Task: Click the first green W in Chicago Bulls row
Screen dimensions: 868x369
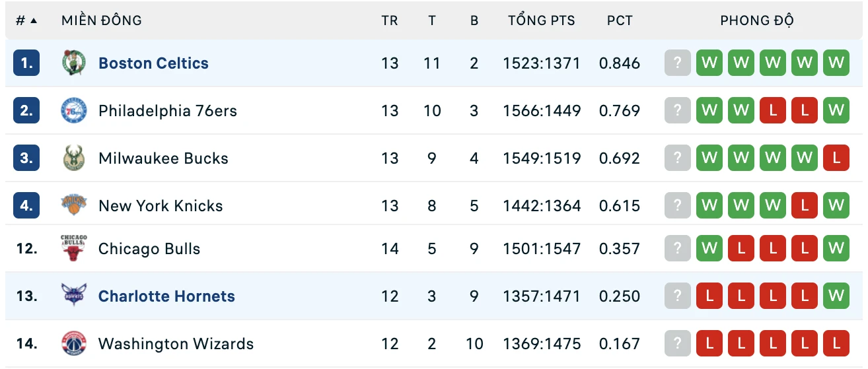Action: 709,249
